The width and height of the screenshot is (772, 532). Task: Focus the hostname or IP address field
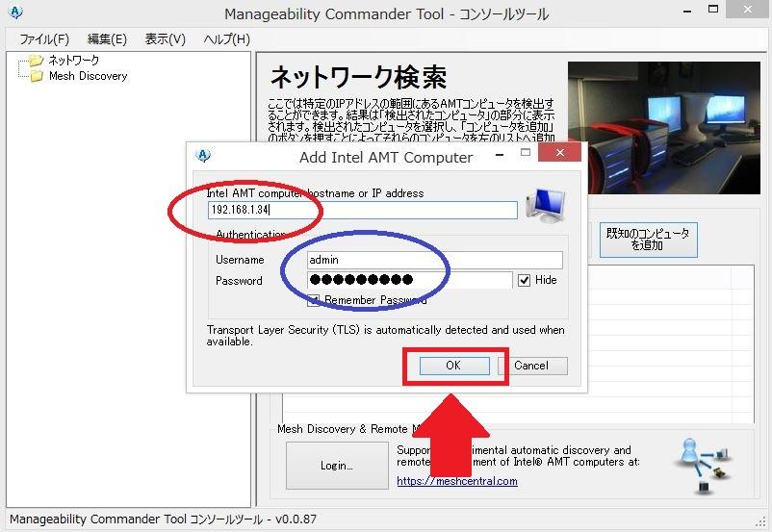(x=362, y=210)
